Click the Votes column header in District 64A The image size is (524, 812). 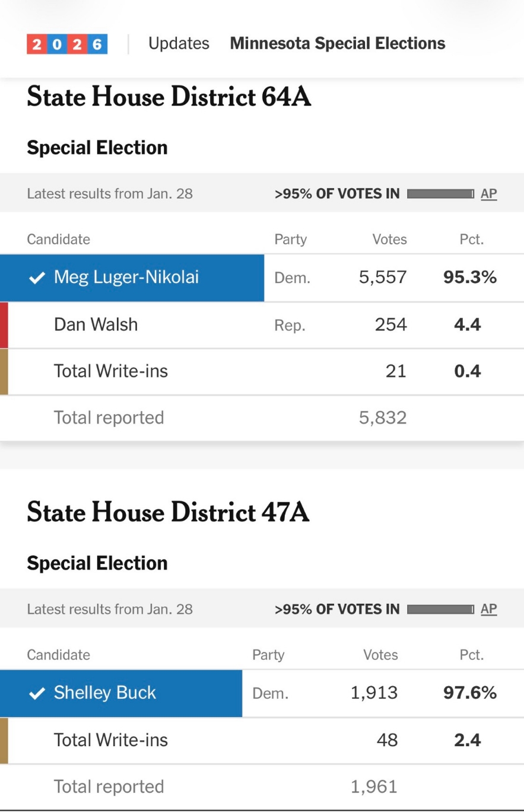(389, 240)
